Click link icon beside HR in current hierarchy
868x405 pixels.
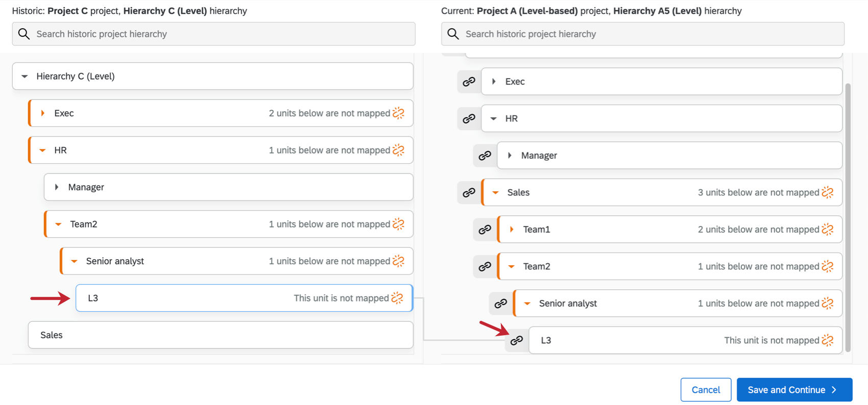pos(469,119)
